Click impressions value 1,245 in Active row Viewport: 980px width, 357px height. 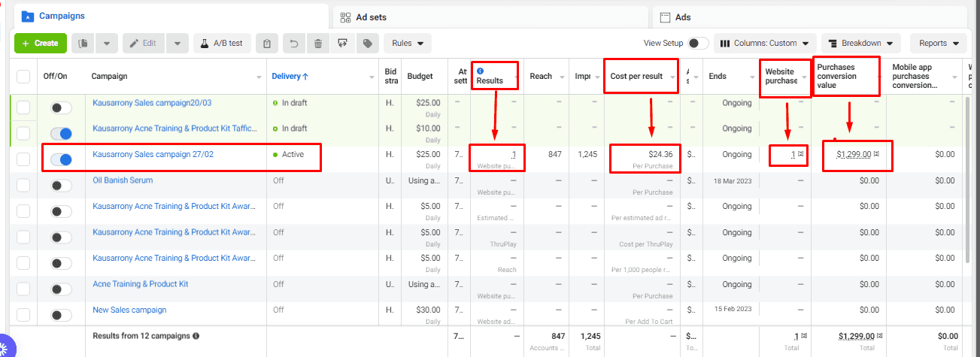coord(587,154)
